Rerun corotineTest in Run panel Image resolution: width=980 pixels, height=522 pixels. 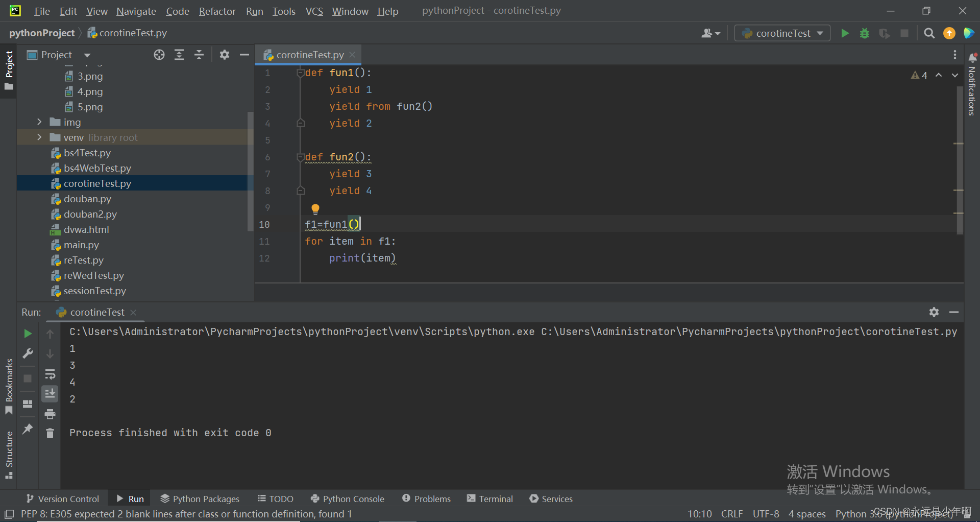(x=28, y=334)
